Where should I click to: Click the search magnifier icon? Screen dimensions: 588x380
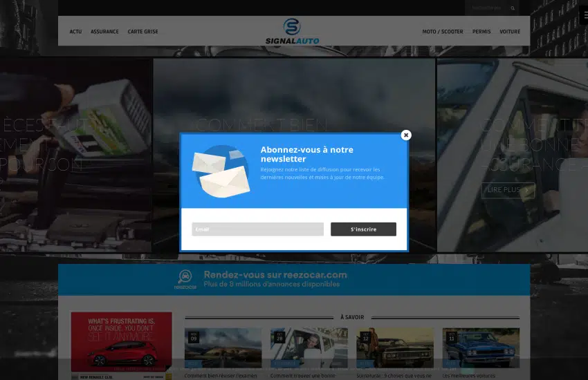point(513,8)
